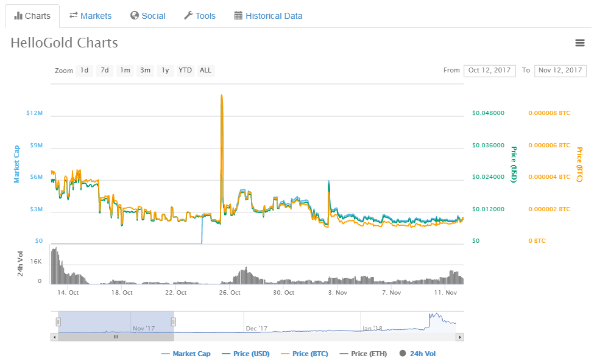Open the chart hamburger menu icon
Image resolution: width=597 pixels, height=364 pixels.
click(579, 43)
